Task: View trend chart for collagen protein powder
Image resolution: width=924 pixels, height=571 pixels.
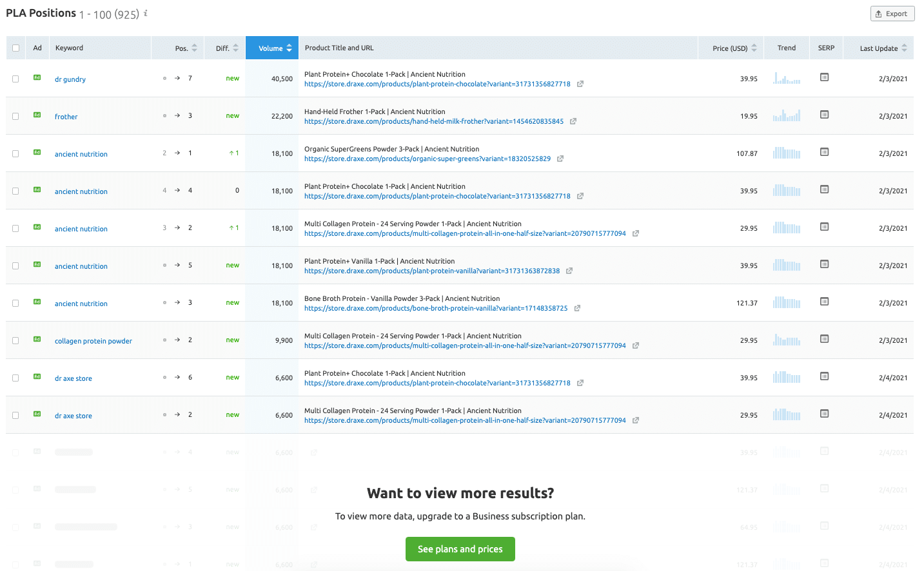Action: pos(787,340)
